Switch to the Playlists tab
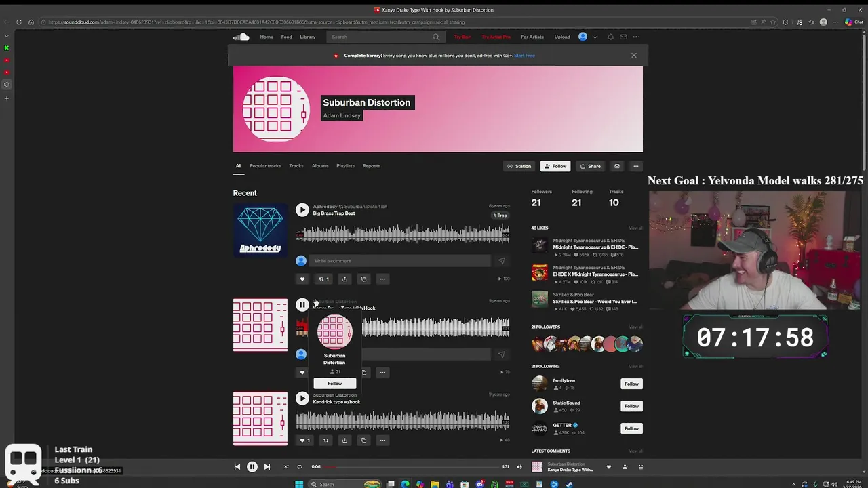 tap(345, 166)
